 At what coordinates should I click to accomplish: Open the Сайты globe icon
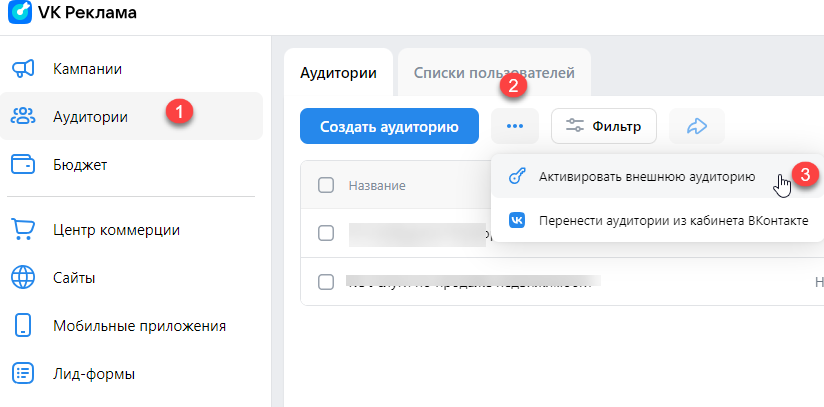pyautogui.click(x=23, y=277)
